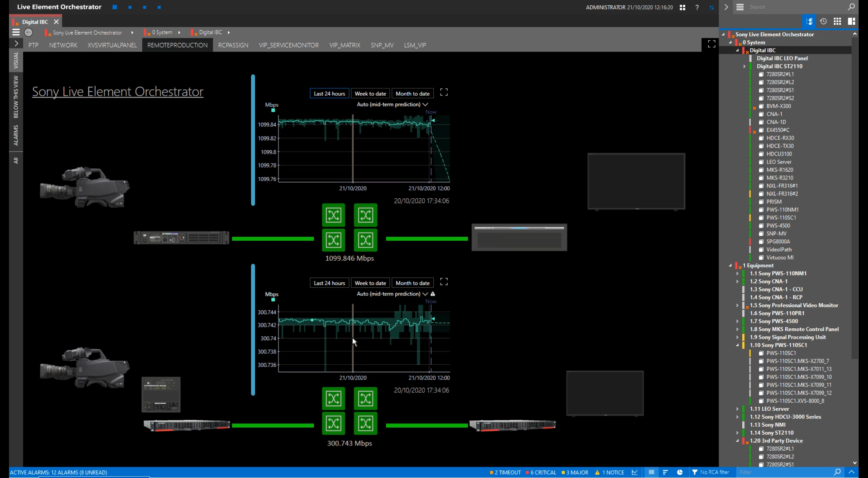Click the blue up-down arrows connection icon

point(711,7)
